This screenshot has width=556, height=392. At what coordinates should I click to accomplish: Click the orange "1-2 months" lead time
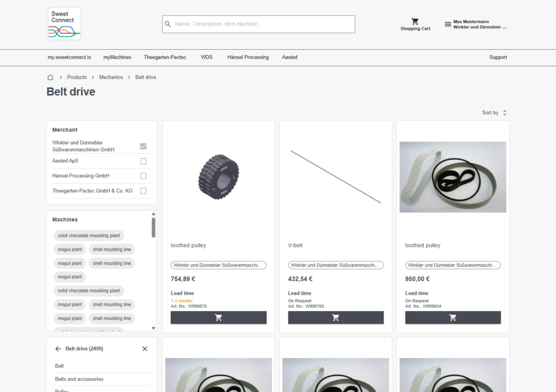(182, 301)
